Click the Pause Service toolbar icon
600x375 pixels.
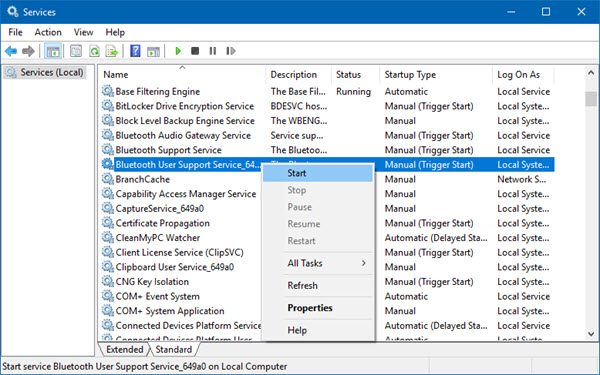coord(213,51)
